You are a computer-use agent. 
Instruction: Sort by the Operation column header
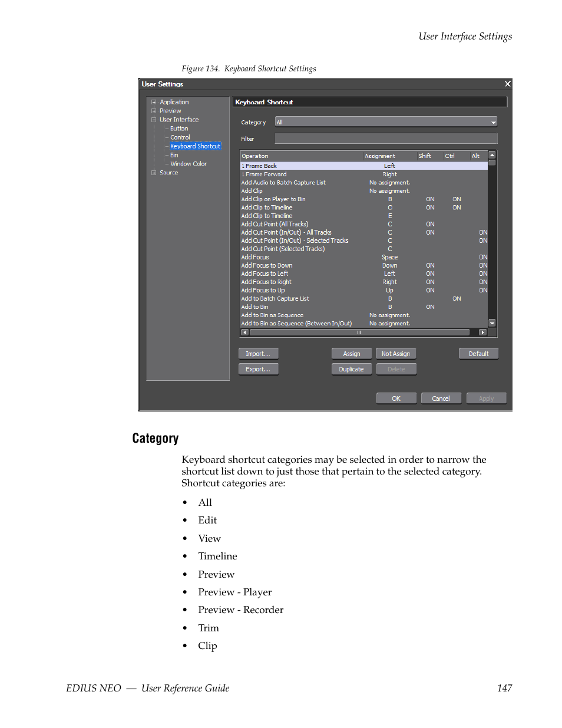(x=302, y=156)
